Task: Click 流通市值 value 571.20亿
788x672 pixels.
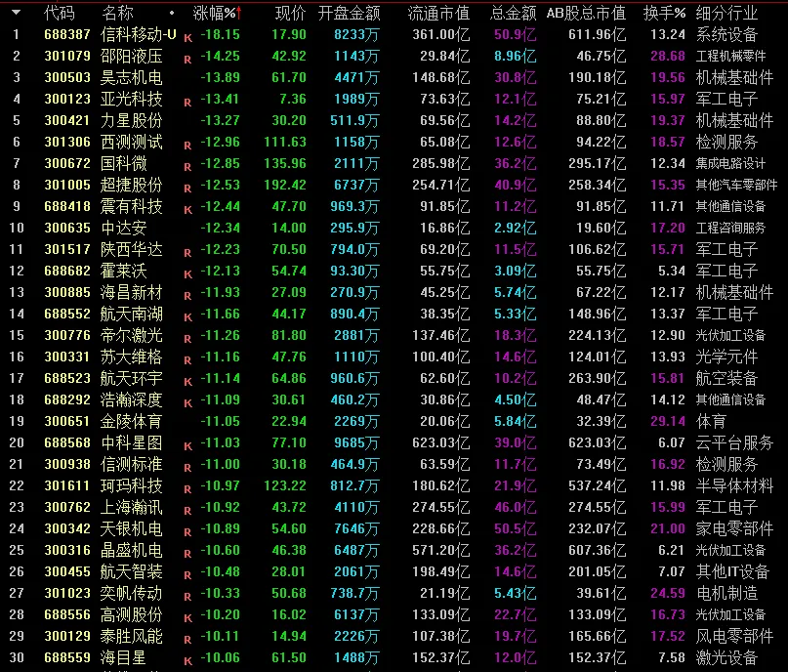Action: (440, 550)
